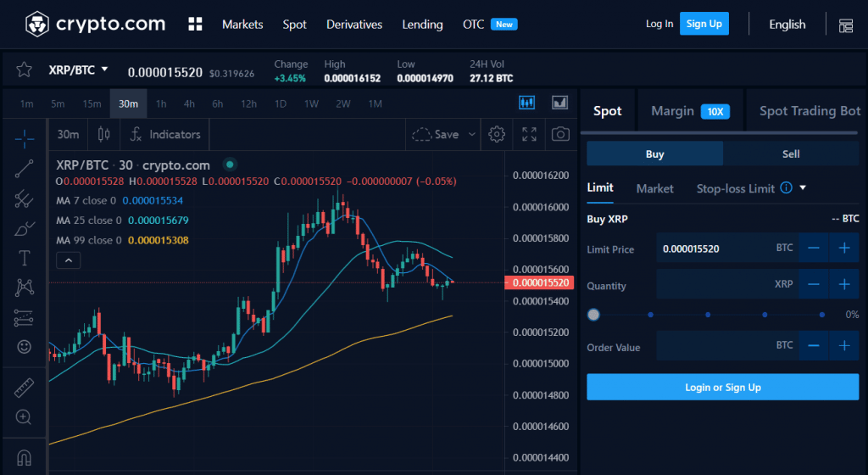Open the layout settings icon beside English
The height and width of the screenshot is (475, 868).
(845, 25)
